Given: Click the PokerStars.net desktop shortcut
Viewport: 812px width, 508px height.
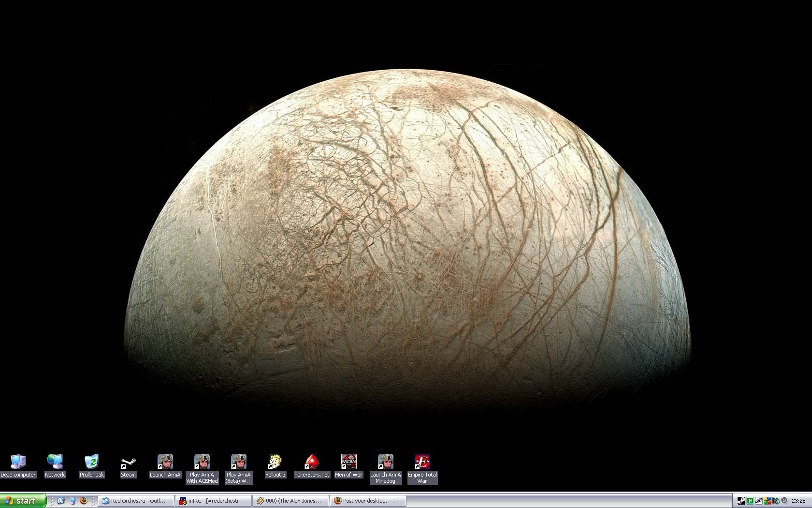Looking at the screenshot, I should (x=312, y=462).
